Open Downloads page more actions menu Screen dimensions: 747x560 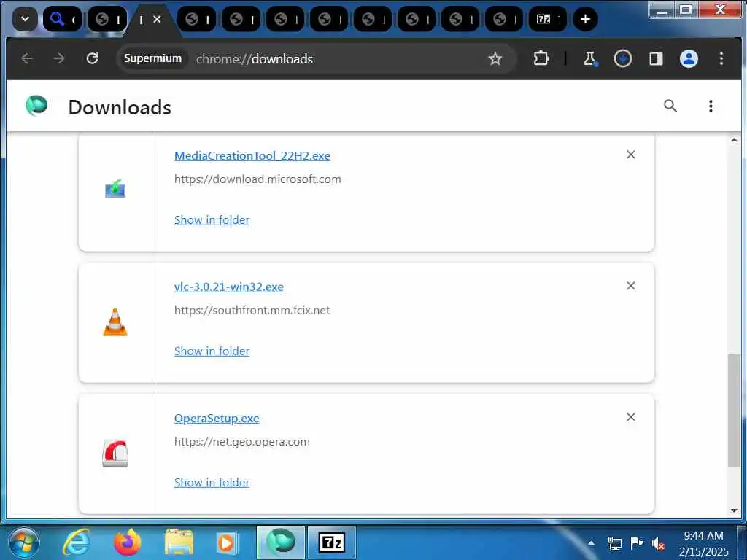[x=711, y=106]
